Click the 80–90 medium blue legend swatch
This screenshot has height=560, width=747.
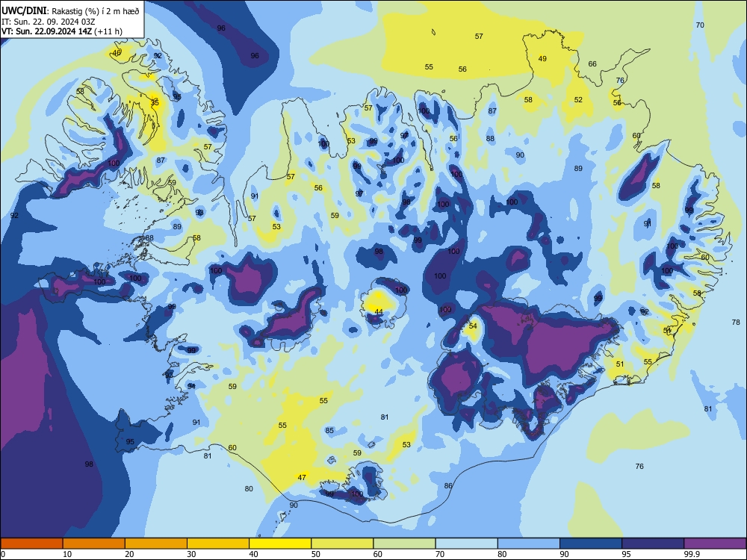tap(529, 544)
